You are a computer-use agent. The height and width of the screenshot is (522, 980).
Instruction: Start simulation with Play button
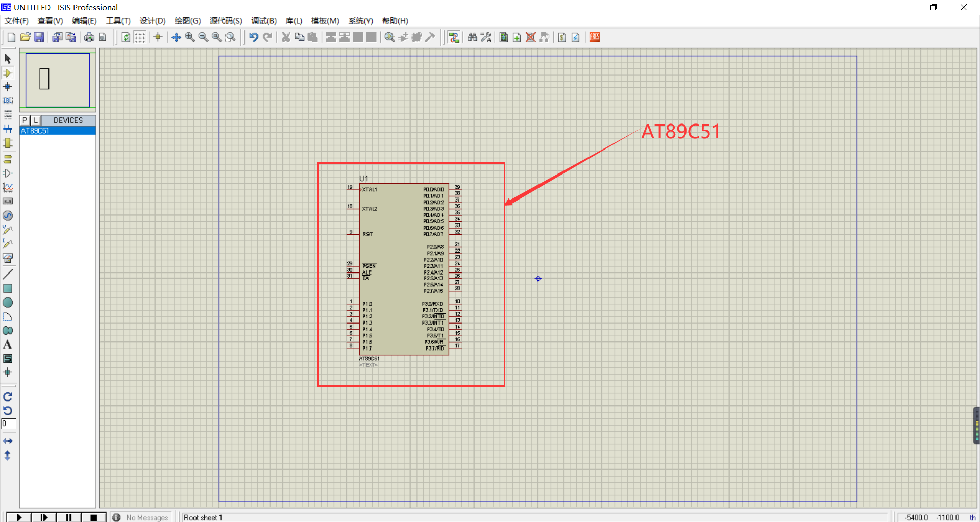19,517
